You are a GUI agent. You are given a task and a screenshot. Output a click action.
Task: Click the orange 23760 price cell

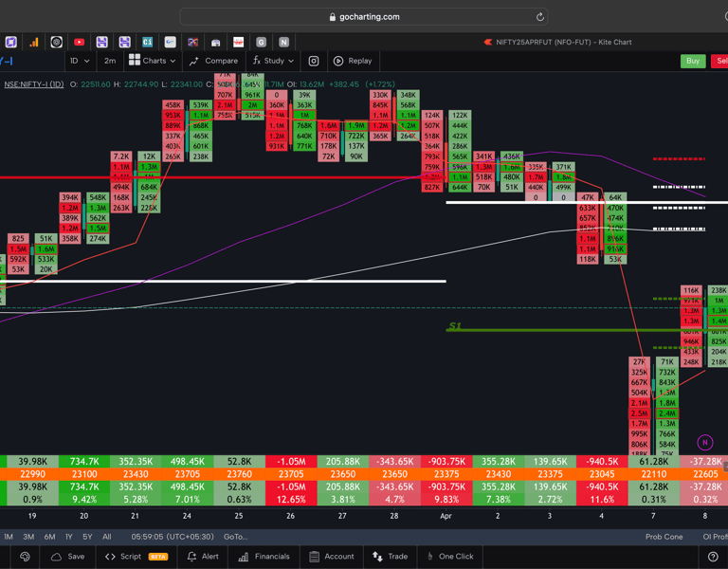pos(239,474)
